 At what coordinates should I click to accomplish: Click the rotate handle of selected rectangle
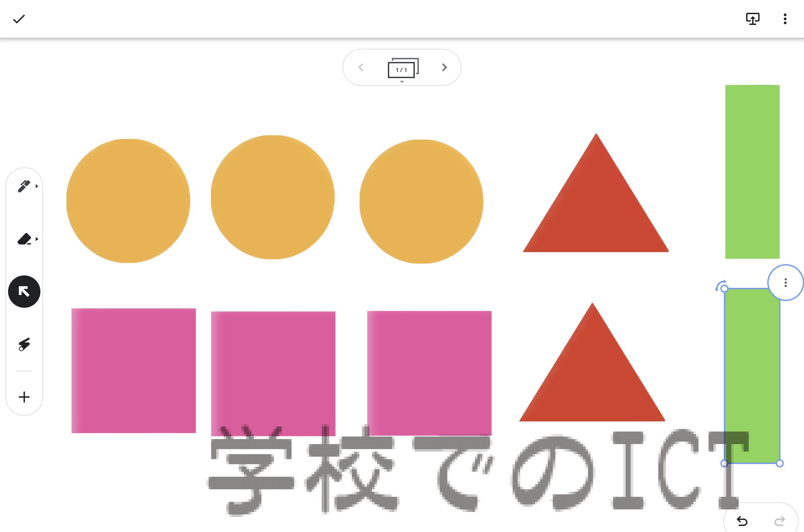(720, 285)
